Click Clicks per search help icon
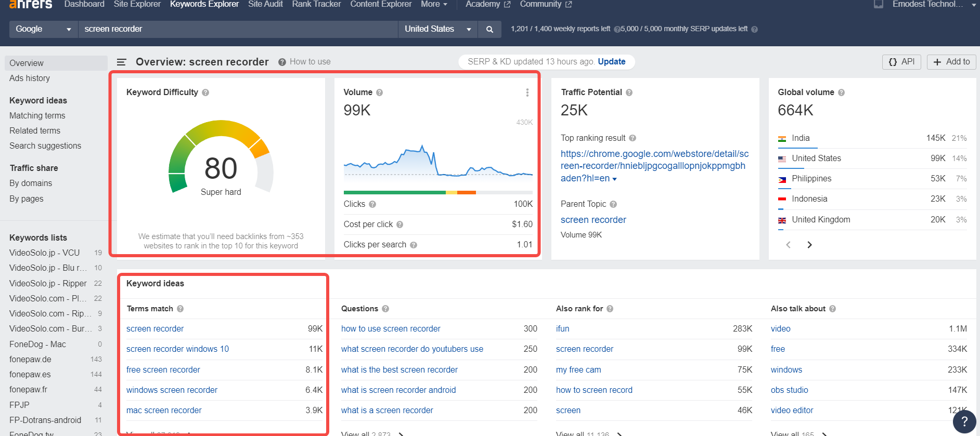 [x=414, y=245]
